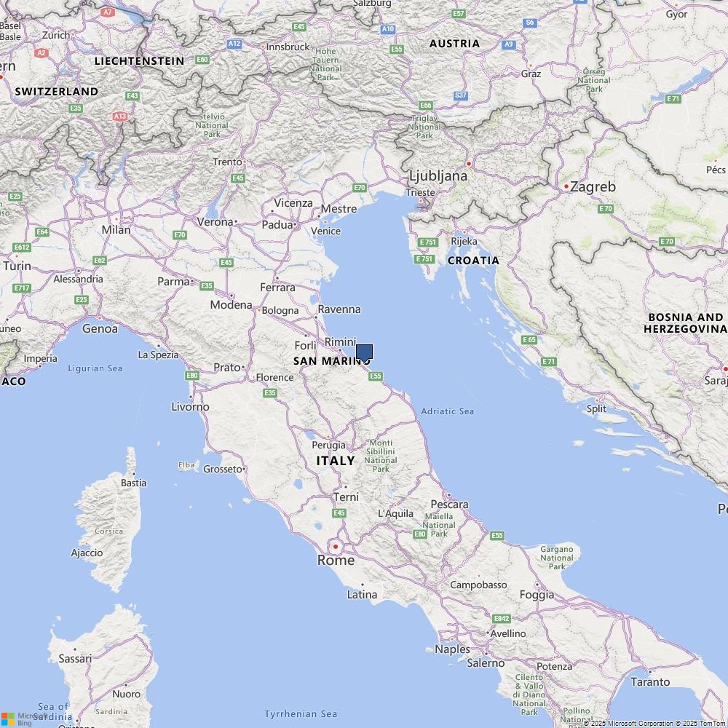Select the Ljubljana city label
728x728 pixels.
point(438,176)
